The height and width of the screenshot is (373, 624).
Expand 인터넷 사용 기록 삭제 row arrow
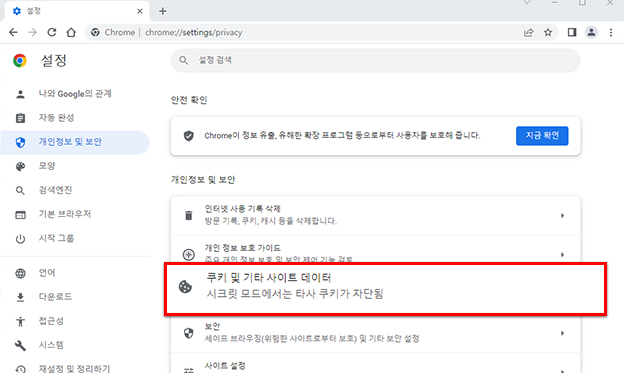tap(562, 215)
